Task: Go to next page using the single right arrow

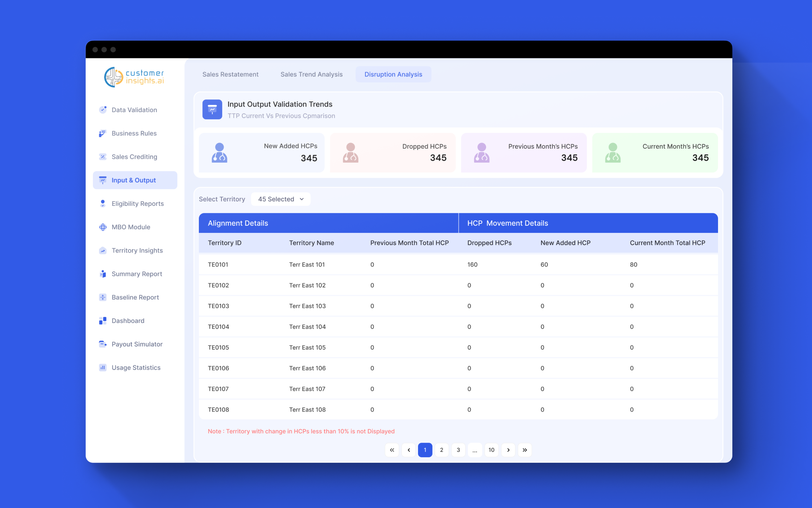Action: (508, 450)
